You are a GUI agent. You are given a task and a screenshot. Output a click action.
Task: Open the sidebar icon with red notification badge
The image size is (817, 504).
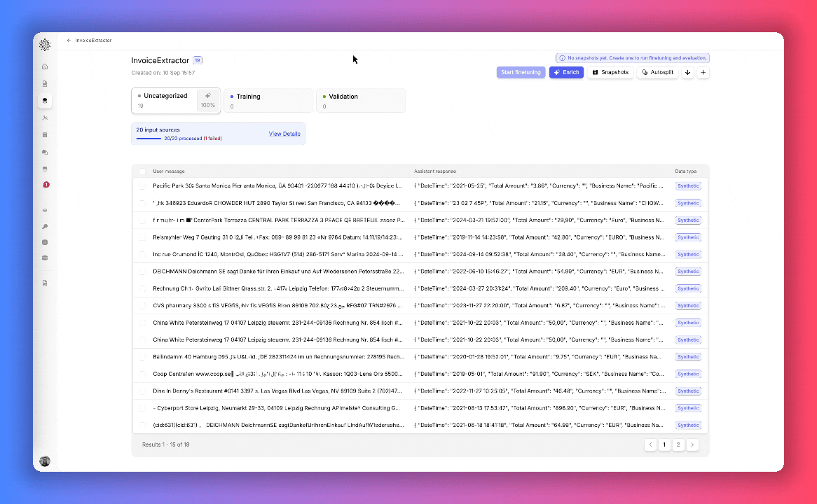click(46, 185)
